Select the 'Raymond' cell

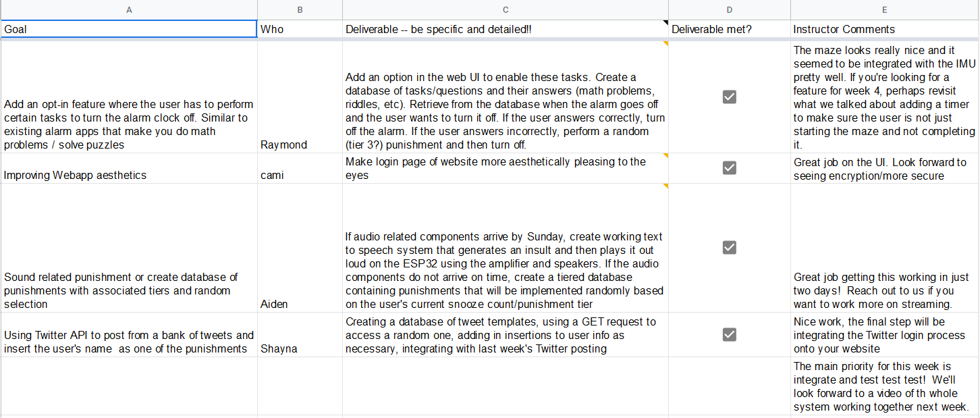(300, 97)
